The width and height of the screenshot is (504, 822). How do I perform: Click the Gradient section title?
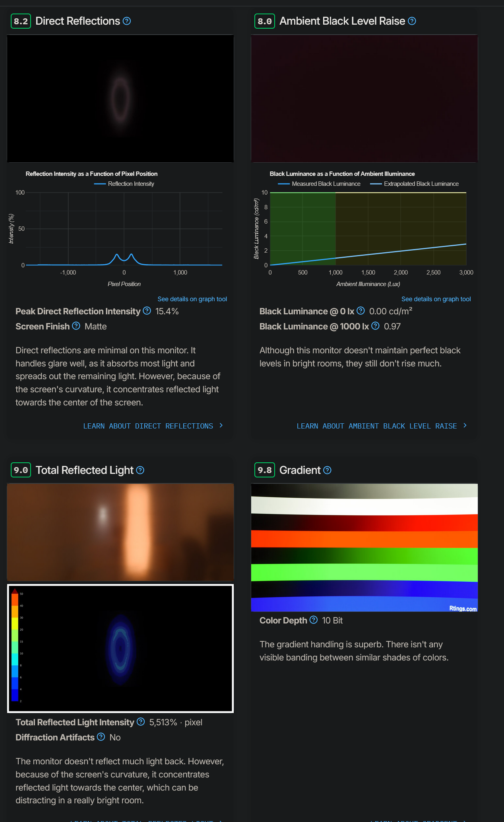pos(300,470)
